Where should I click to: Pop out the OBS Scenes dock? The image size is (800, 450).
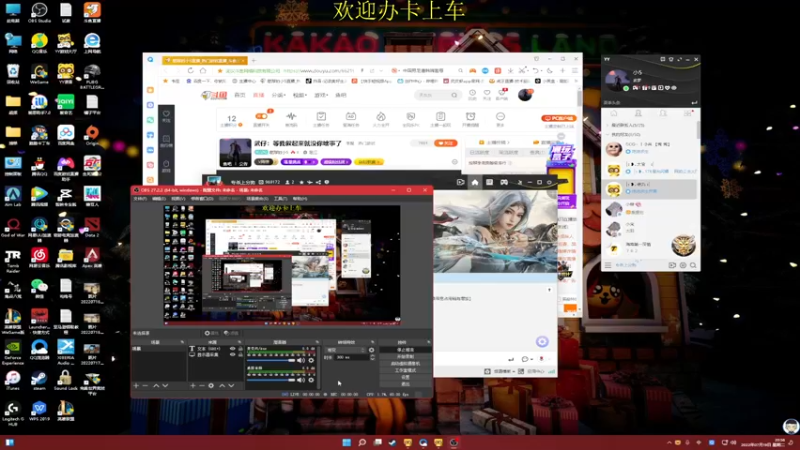pyautogui.click(x=182, y=342)
